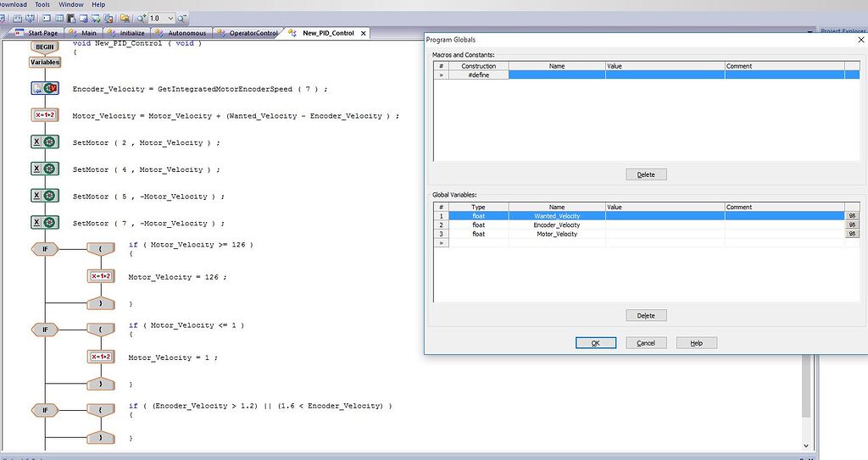Select the SetMotor 7 block icon

44,222
